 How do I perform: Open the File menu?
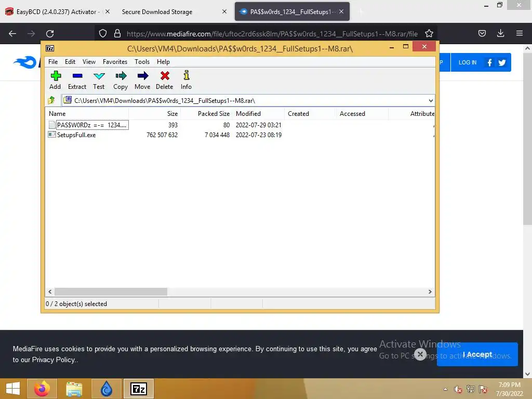click(53, 62)
